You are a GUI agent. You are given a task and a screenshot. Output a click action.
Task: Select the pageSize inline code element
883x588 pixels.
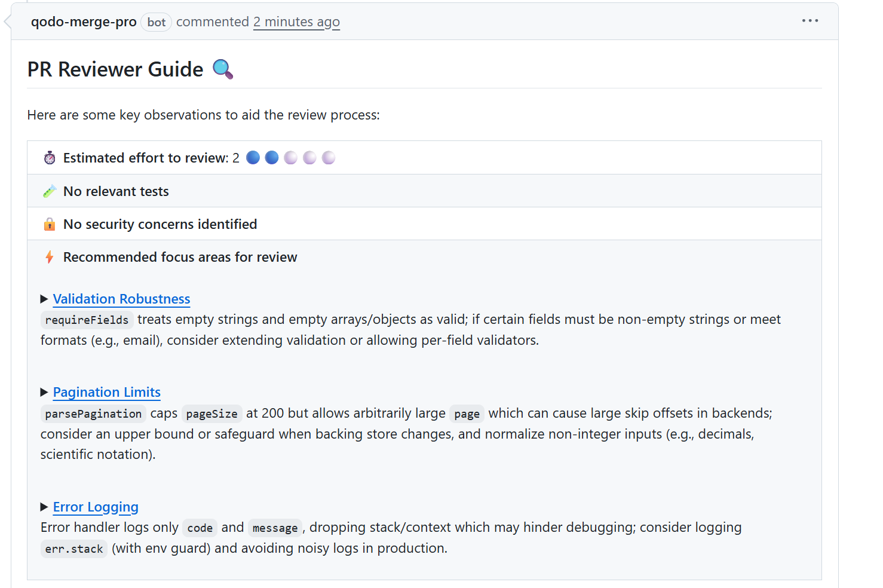(211, 413)
